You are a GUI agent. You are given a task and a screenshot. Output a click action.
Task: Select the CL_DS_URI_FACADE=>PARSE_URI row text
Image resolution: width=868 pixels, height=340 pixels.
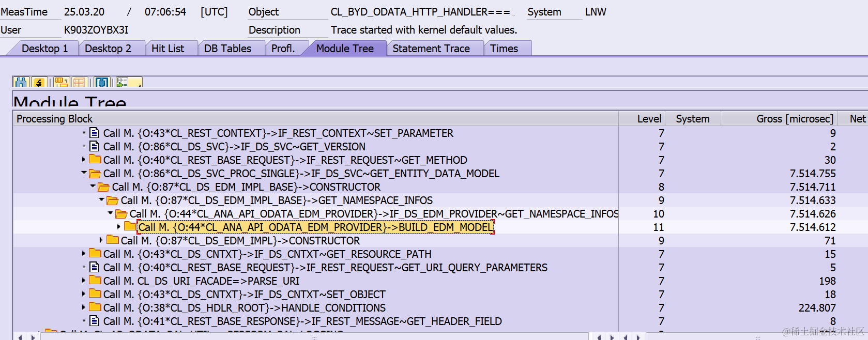201,281
